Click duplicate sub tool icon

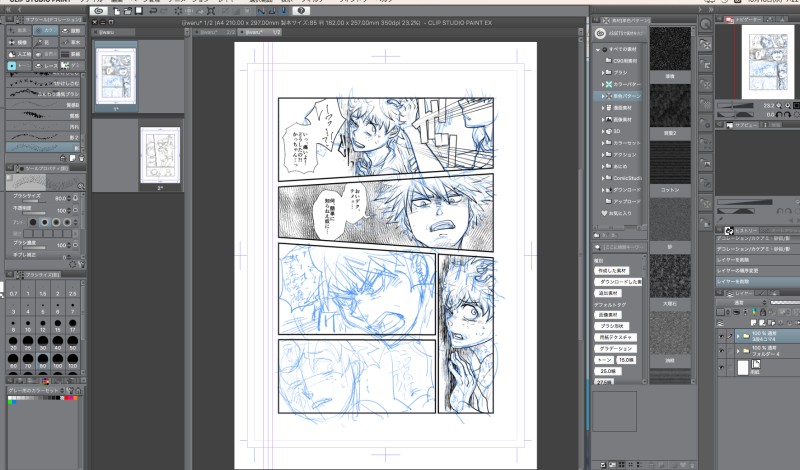click(x=72, y=158)
